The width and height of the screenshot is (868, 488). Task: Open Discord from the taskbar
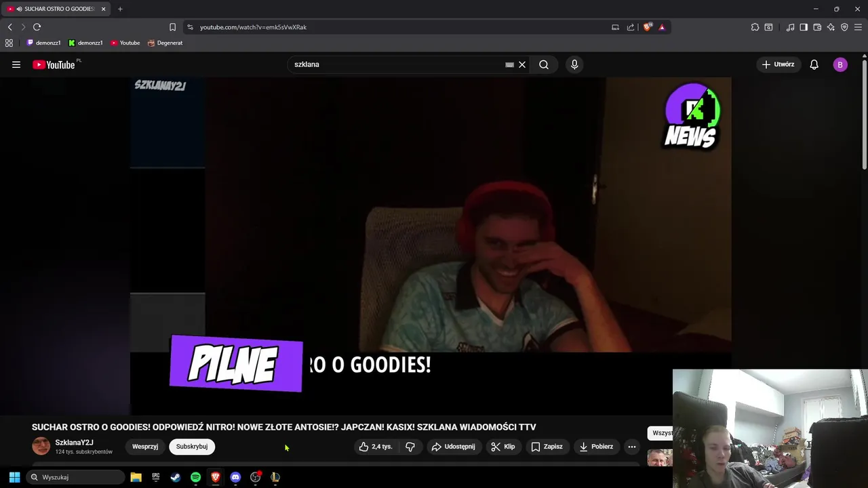(x=235, y=477)
